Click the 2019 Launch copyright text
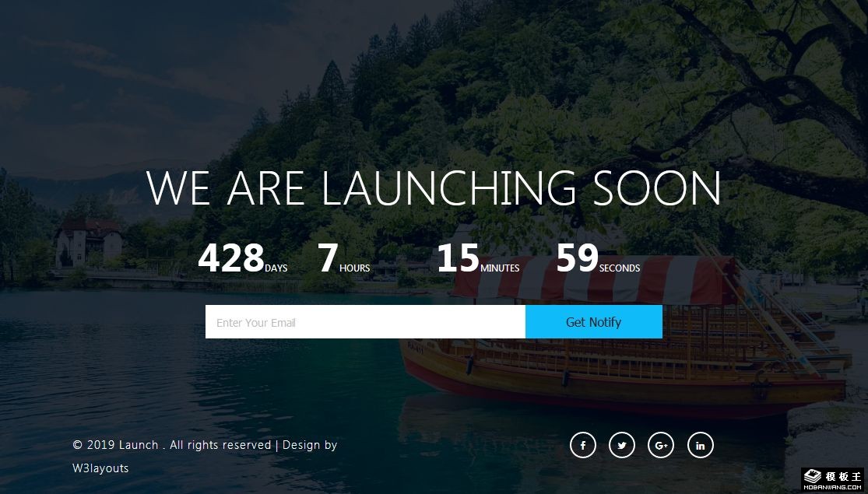 (171, 445)
